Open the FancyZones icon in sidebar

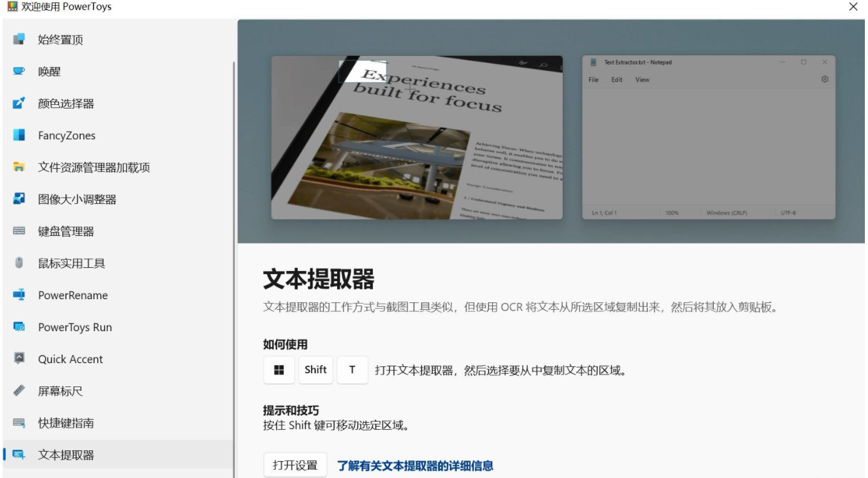[x=19, y=135]
